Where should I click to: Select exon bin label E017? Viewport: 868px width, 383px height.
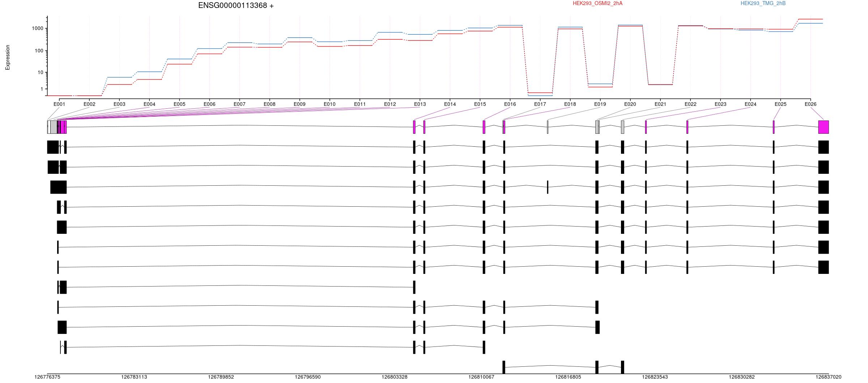pyautogui.click(x=540, y=104)
